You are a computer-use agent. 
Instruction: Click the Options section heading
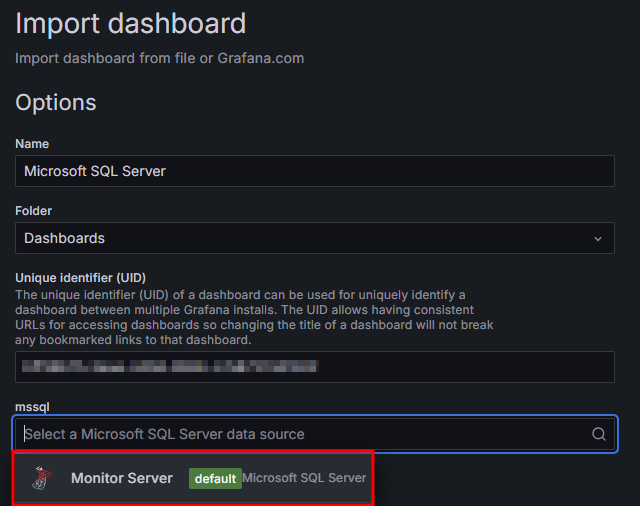coord(56,102)
